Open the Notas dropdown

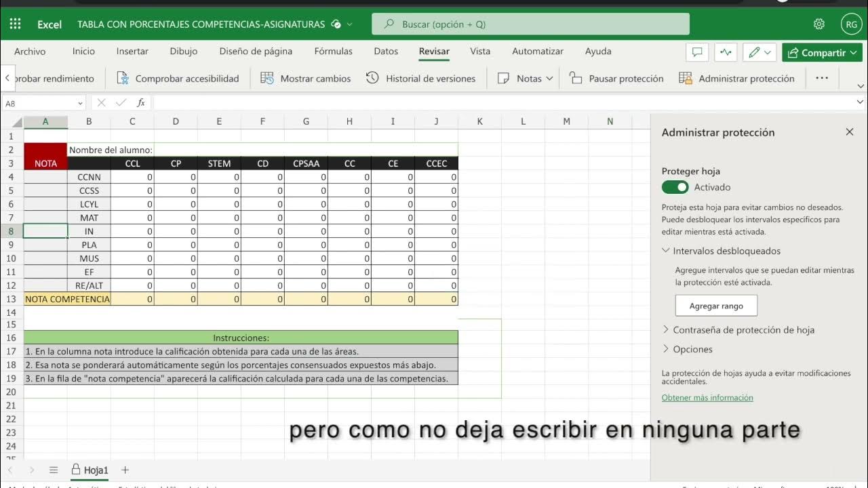pos(526,79)
